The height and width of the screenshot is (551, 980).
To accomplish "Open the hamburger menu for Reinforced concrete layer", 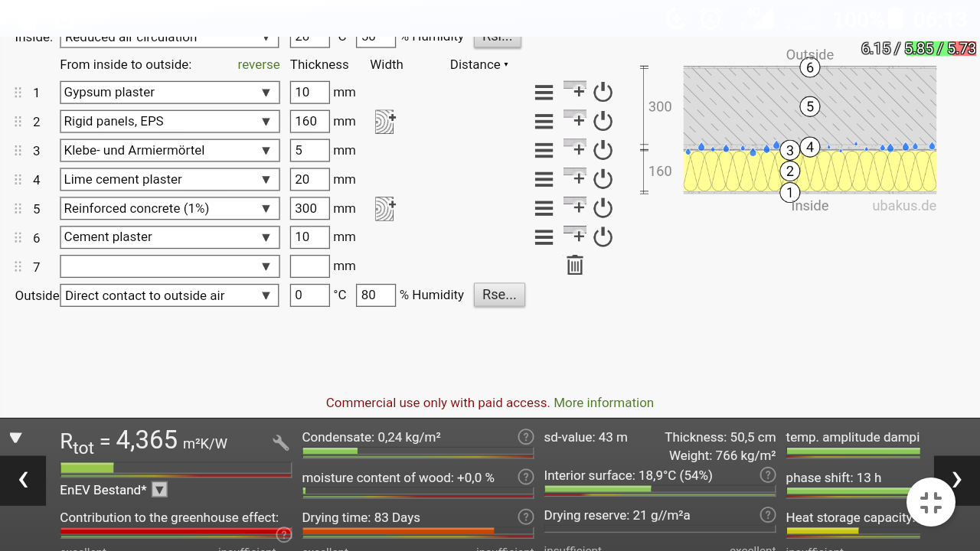I will 544,209.
